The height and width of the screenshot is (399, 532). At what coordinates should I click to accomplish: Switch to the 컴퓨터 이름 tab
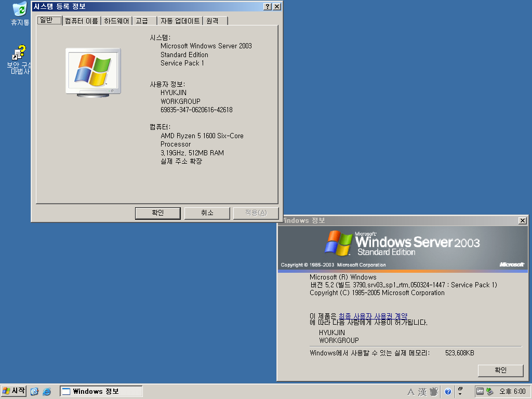[x=82, y=21]
